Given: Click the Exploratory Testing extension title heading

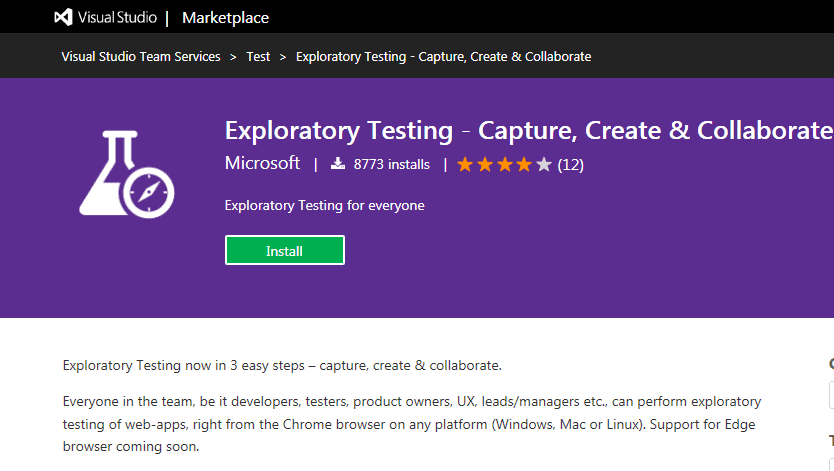Looking at the screenshot, I should click(x=529, y=130).
